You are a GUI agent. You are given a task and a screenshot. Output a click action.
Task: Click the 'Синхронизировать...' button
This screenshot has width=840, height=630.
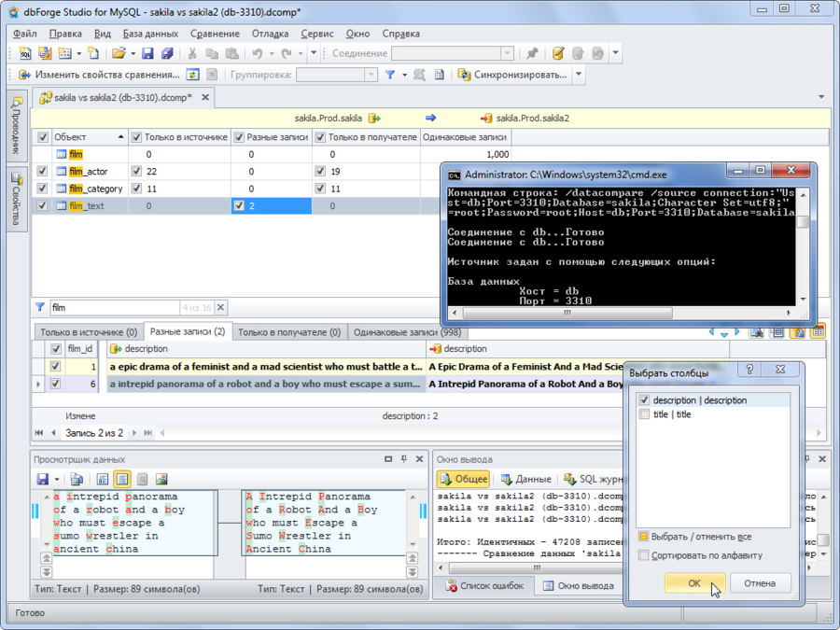click(512, 75)
